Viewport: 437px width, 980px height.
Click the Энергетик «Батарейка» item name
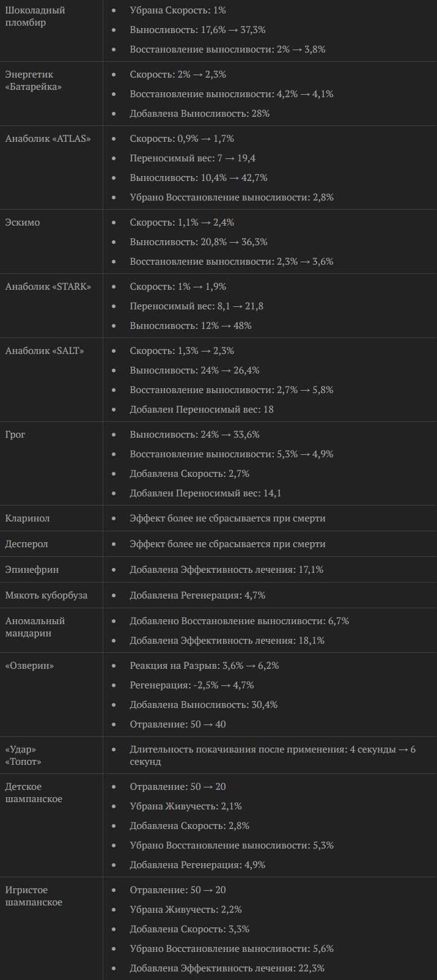pyautogui.click(x=34, y=81)
